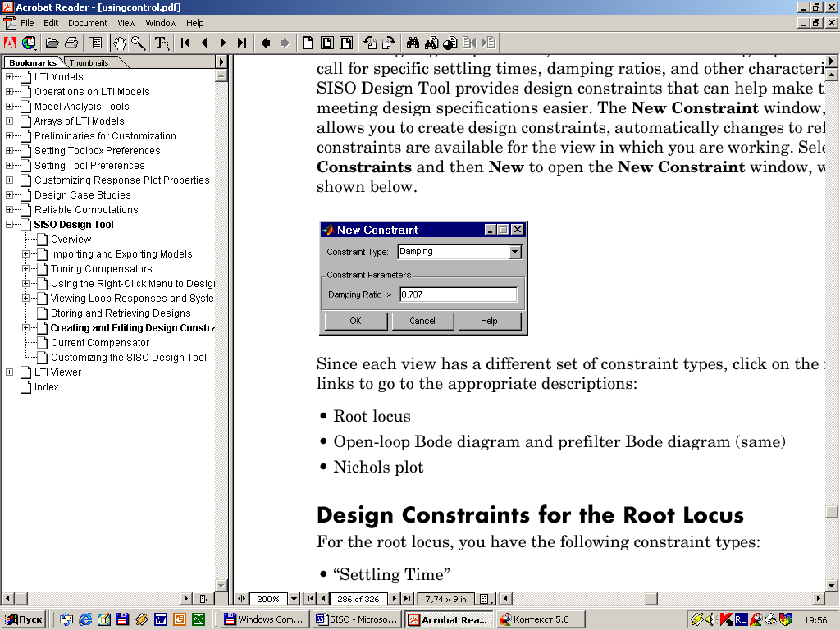Expand the Importing and Exporting Models bookmark

point(25,254)
